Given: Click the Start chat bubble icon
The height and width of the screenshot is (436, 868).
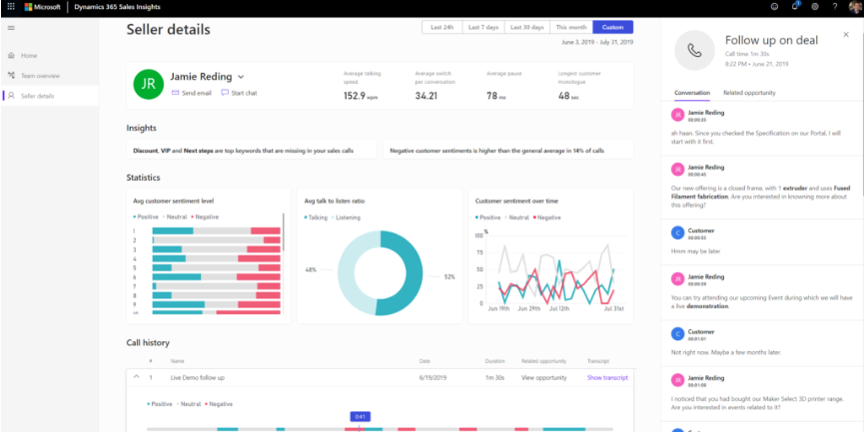Looking at the screenshot, I should click(225, 93).
